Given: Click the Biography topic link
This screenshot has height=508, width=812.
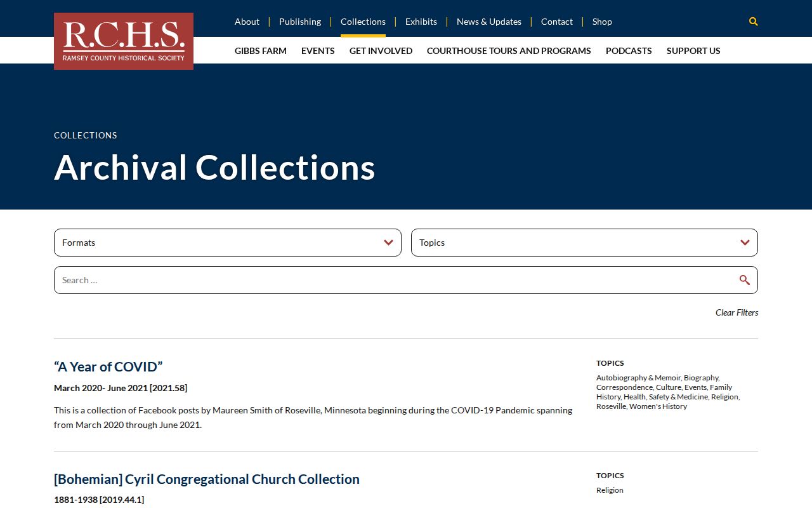Looking at the screenshot, I should pyautogui.click(x=701, y=378).
